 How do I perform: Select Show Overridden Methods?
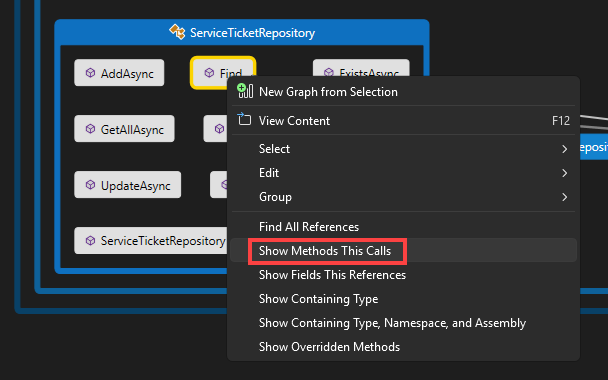click(x=403, y=347)
